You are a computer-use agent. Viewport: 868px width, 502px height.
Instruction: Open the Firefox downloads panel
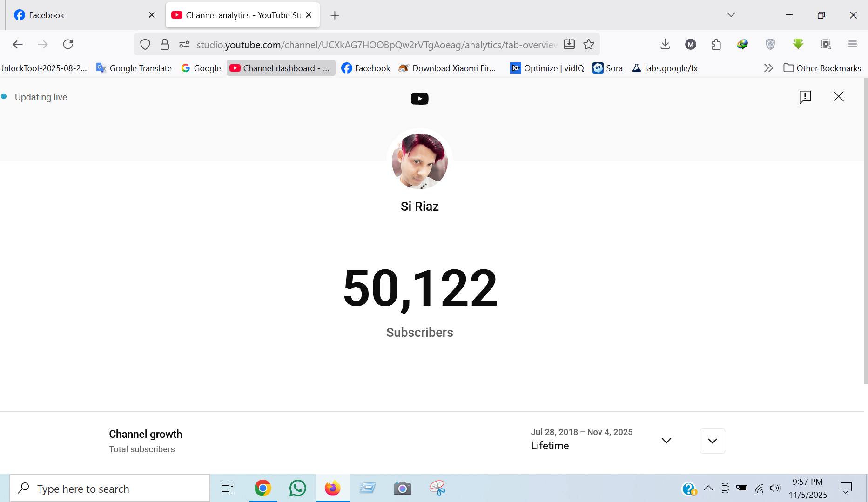(665, 44)
